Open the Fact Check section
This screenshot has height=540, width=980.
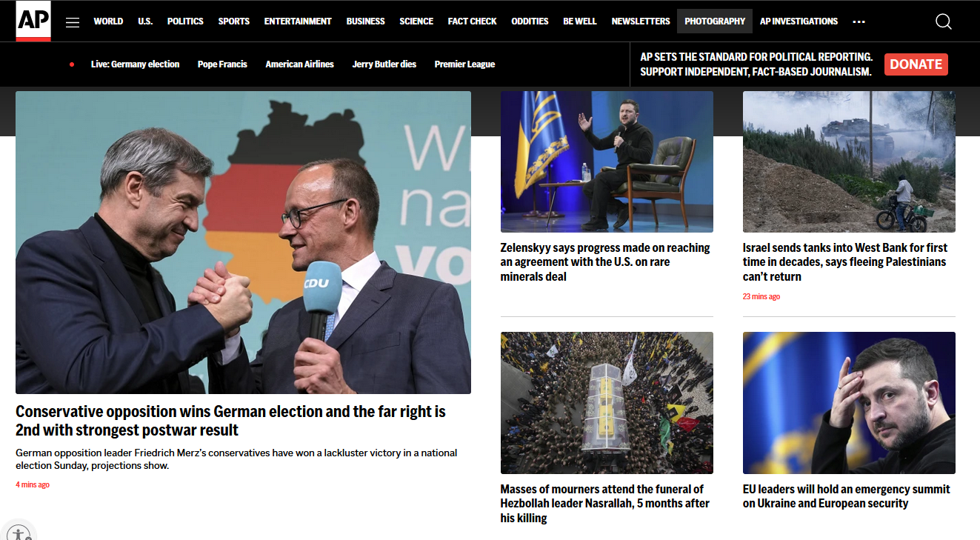pyautogui.click(x=472, y=21)
